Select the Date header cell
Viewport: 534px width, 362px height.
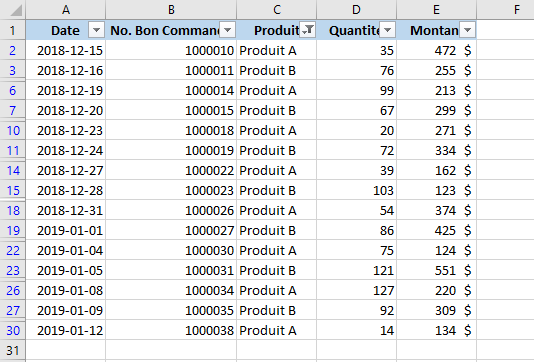(x=66, y=30)
